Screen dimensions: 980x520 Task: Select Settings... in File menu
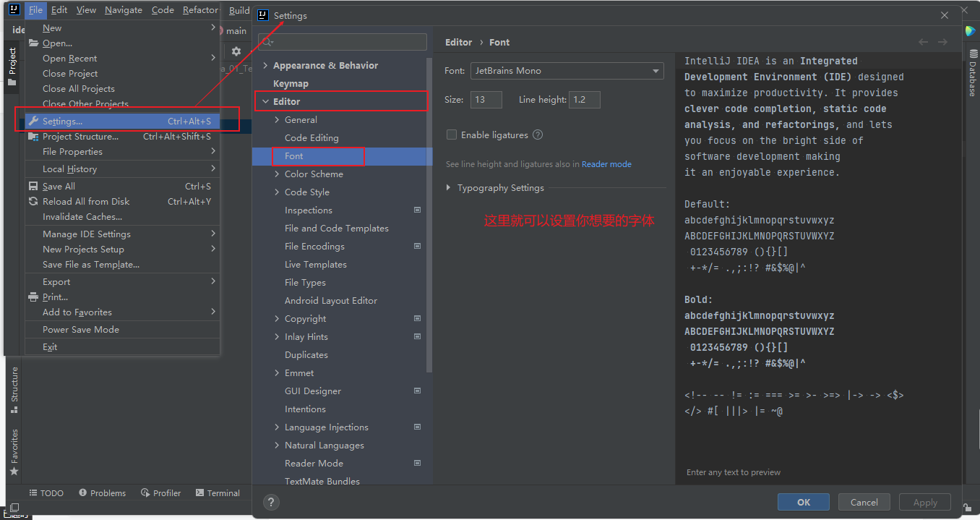click(x=123, y=121)
